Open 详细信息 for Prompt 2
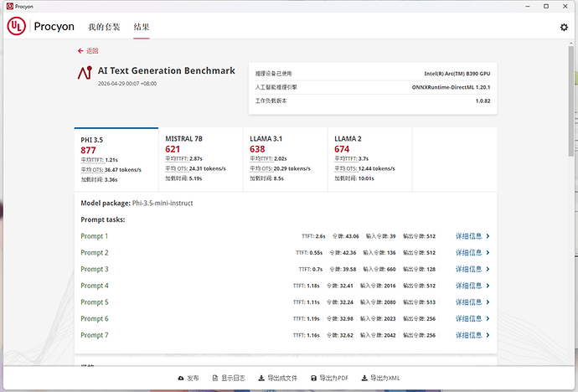 coord(472,253)
